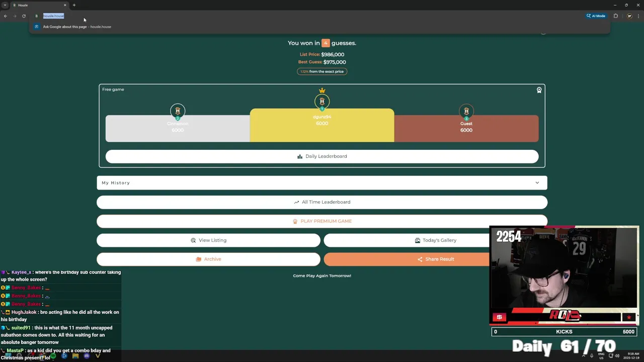Go back to previous page

(6, 16)
